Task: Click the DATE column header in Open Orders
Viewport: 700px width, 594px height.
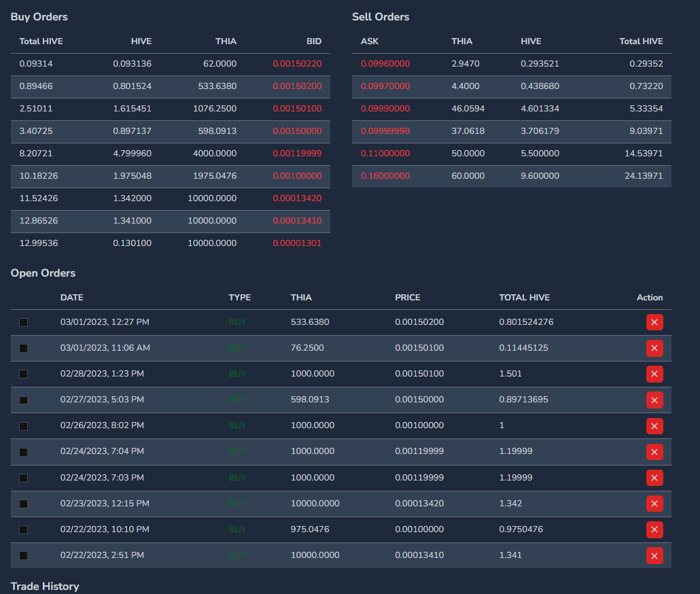Action: [72, 297]
